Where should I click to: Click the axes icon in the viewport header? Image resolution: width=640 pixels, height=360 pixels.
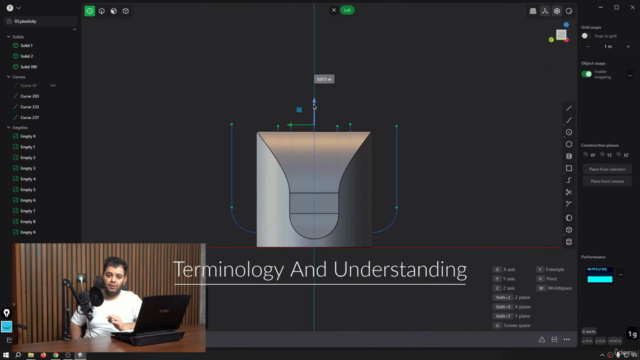tap(545, 11)
